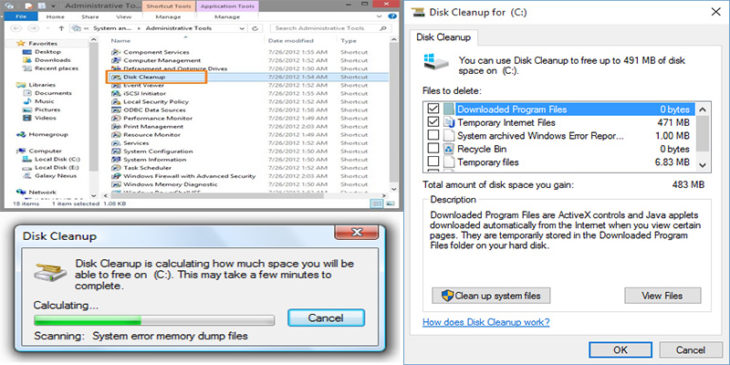The image size is (730, 365).
Task: Click the View Files button
Action: [x=662, y=296]
